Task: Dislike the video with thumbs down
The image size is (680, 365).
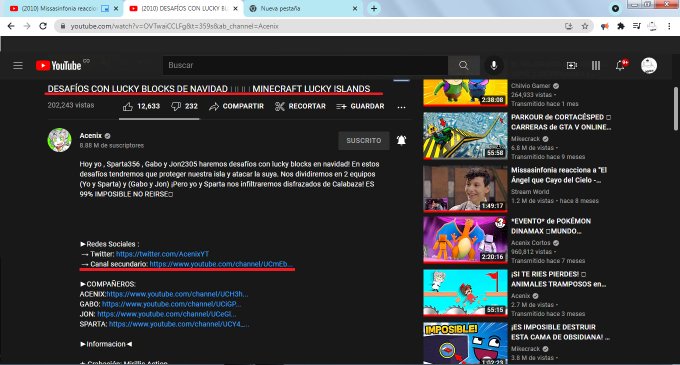Action: [x=184, y=106]
